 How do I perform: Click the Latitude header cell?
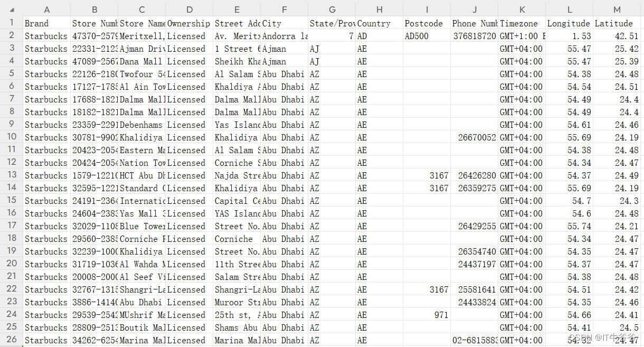point(617,23)
